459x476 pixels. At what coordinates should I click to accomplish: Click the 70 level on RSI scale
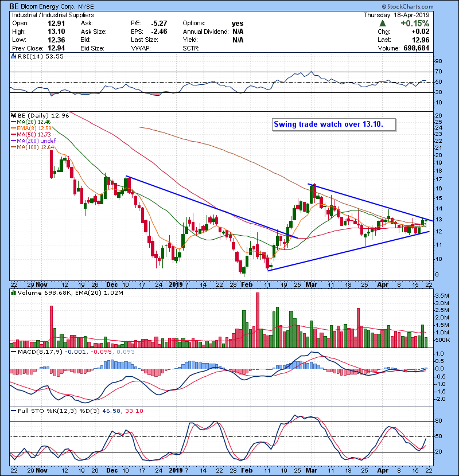439,72
